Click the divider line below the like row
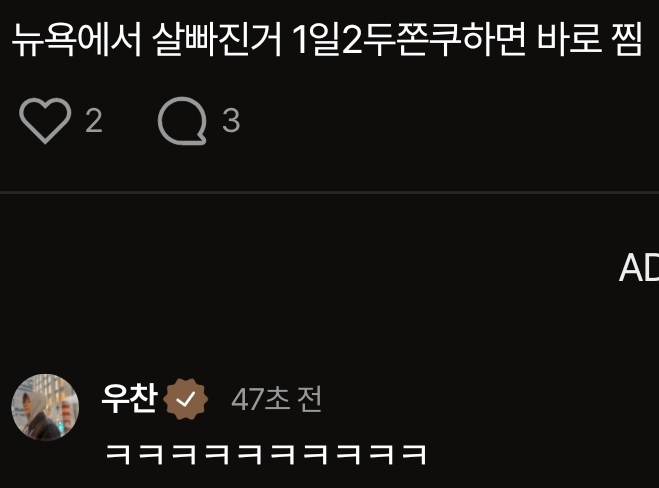Image resolution: width=659 pixels, height=488 pixels. pos(330,193)
